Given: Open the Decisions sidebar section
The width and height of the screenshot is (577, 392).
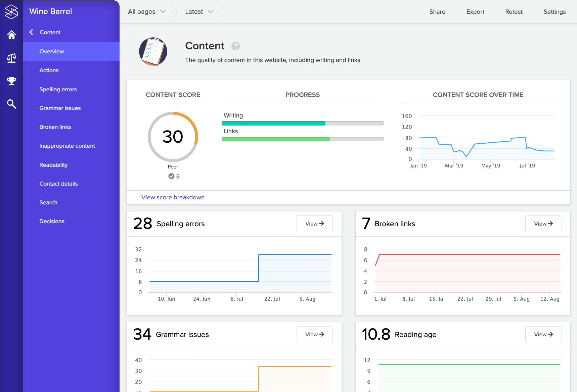Looking at the screenshot, I should click(52, 221).
